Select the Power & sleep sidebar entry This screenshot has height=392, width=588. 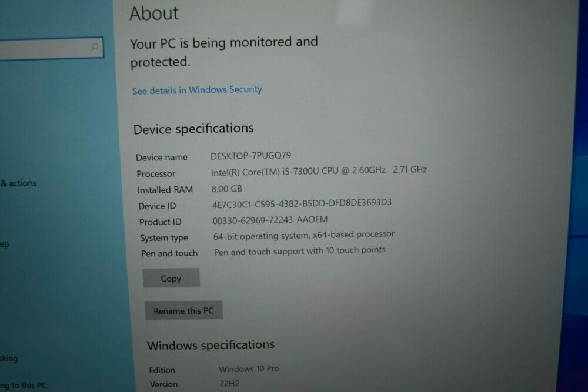coord(5,244)
